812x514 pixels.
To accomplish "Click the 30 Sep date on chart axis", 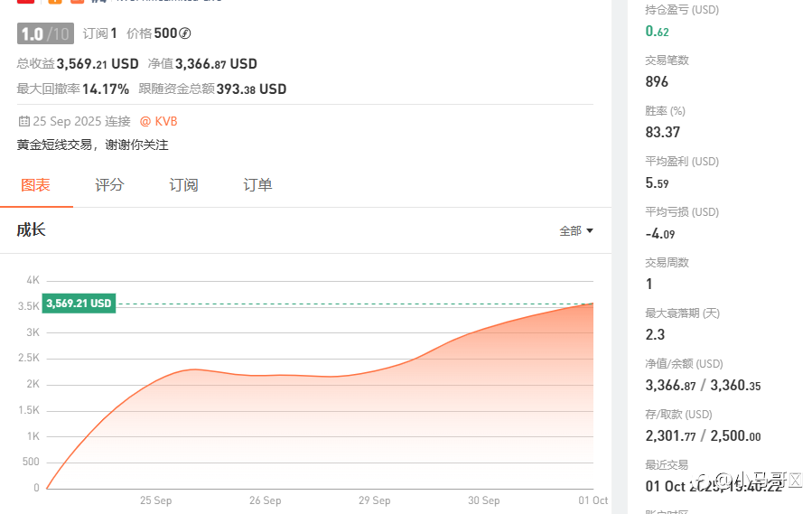I will (484, 500).
